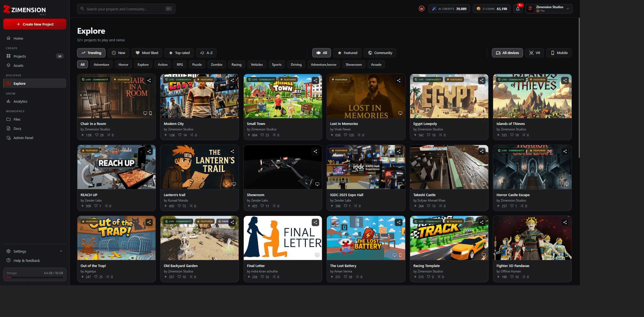644x317 pixels.
Task: Click the Zimension logo
Action: click(x=24, y=10)
